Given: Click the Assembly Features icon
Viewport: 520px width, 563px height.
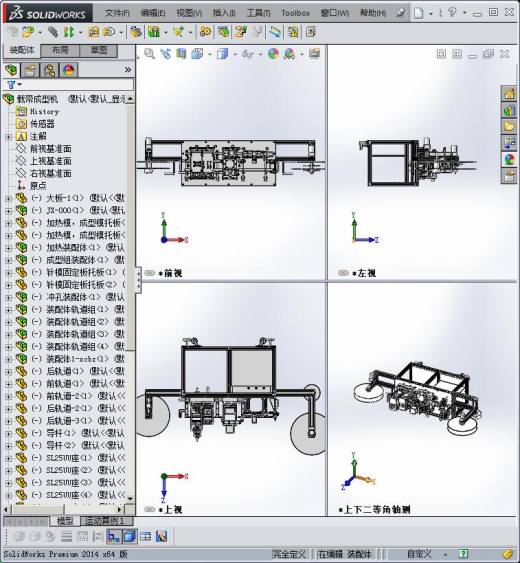Looking at the screenshot, I should point(154,32).
